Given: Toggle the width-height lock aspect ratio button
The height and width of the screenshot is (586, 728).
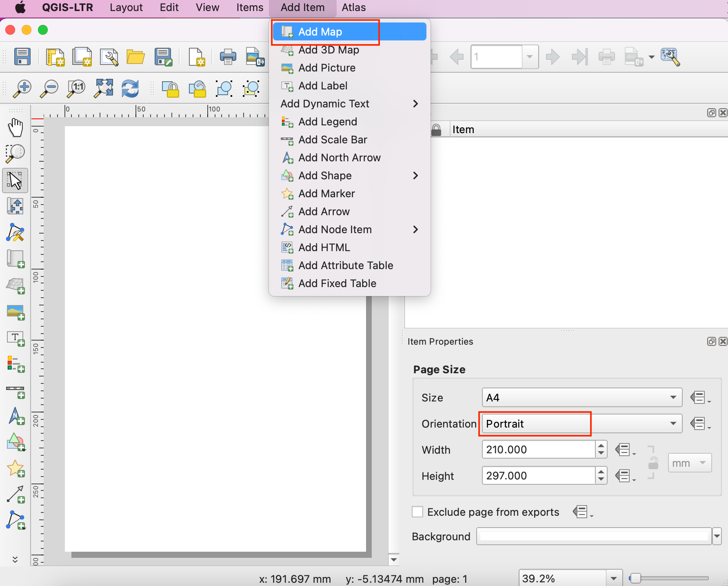Looking at the screenshot, I should tap(653, 463).
